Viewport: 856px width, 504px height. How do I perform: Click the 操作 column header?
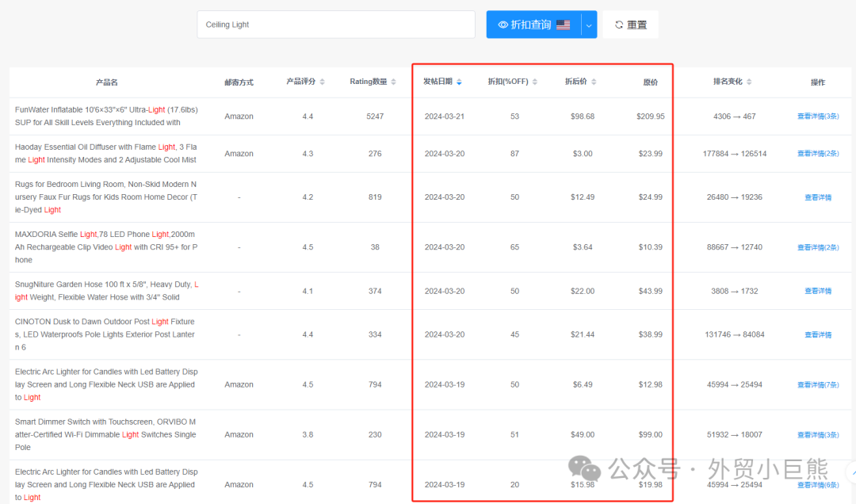click(x=818, y=82)
